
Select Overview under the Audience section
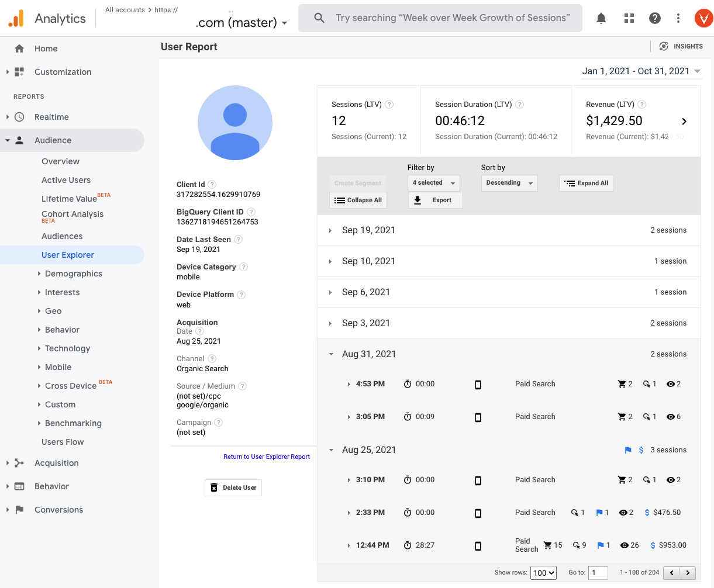(60, 161)
